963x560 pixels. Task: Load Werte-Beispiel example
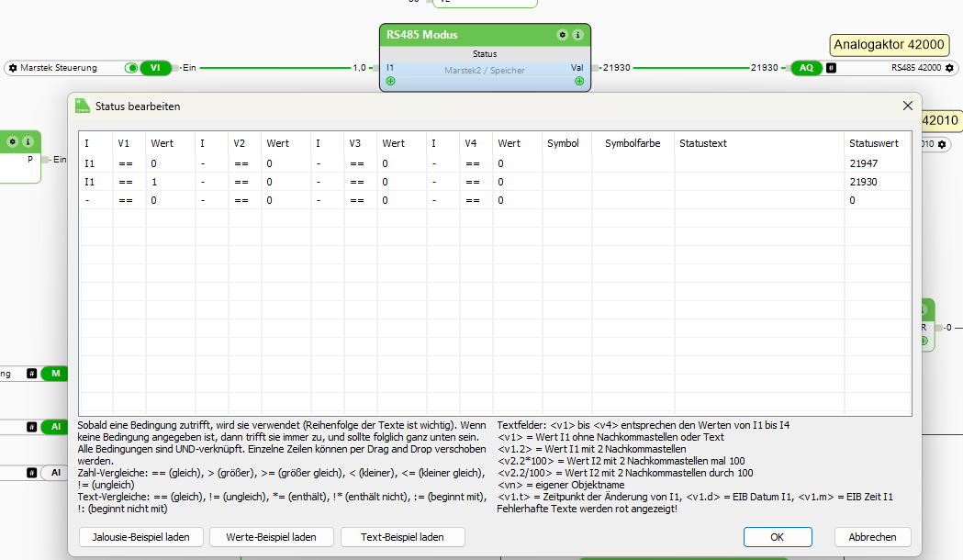pyautogui.click(x=272, y=537)
